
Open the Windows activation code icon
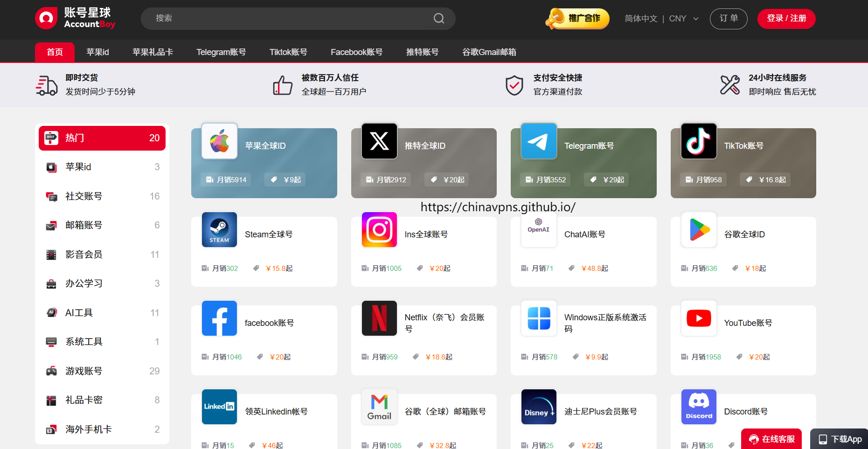[539, 318]
